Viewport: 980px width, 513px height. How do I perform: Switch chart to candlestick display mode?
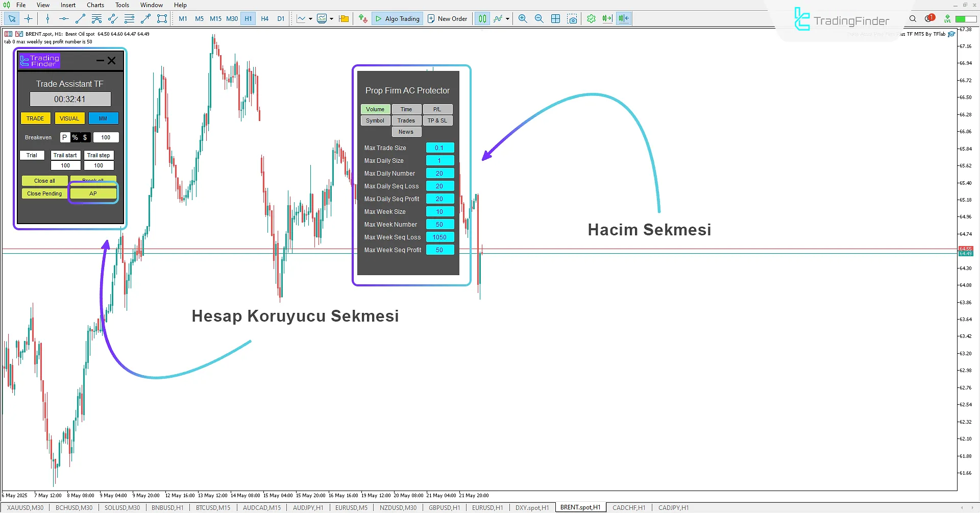[x=482, y=18]
